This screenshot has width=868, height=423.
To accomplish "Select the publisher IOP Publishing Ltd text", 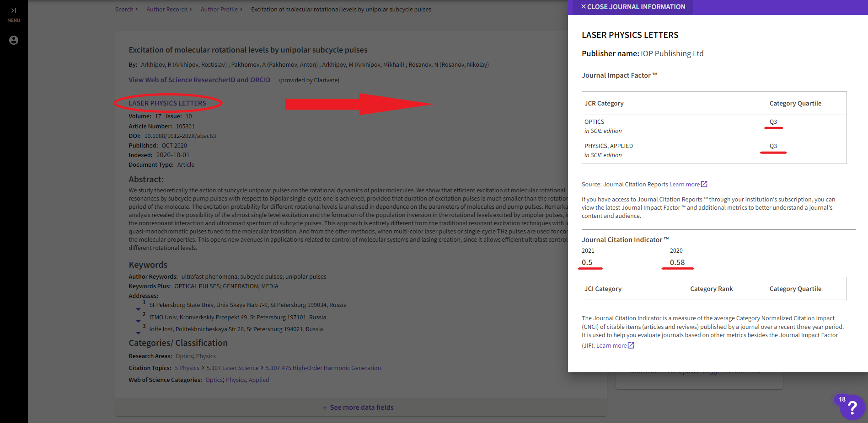I will pyautogui.click(x=672, y=53).
